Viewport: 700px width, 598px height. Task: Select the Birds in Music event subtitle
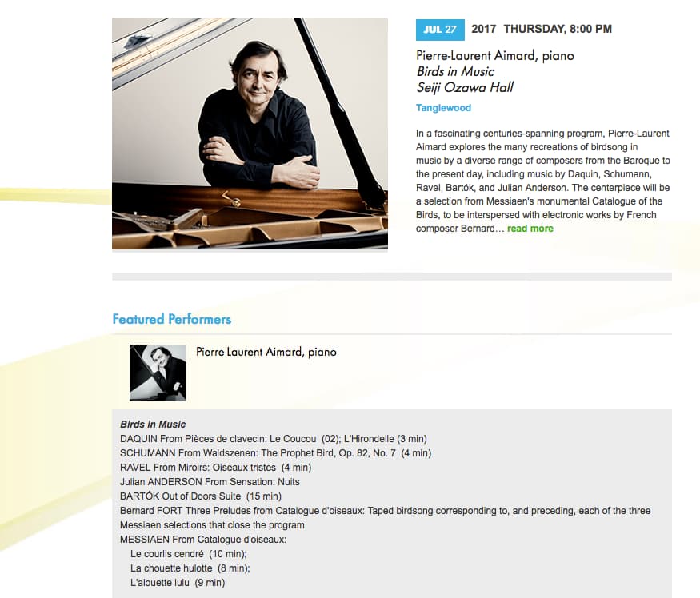point(455,71)
